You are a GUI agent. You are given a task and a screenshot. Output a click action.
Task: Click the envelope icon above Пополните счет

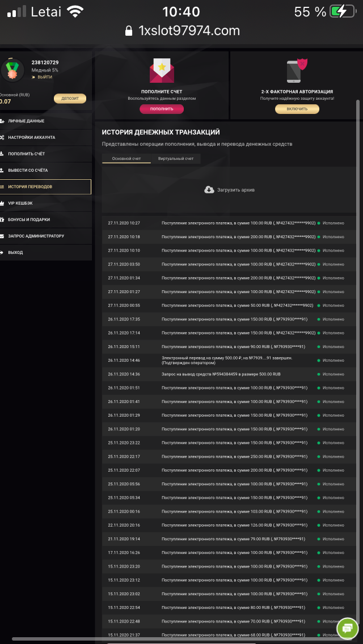(162, 71)
